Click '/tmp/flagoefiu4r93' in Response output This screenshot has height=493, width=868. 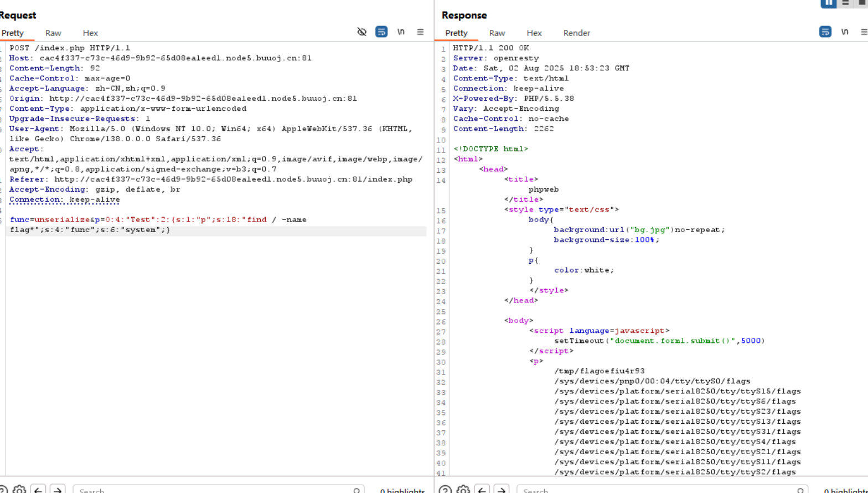tap(600, 371)
